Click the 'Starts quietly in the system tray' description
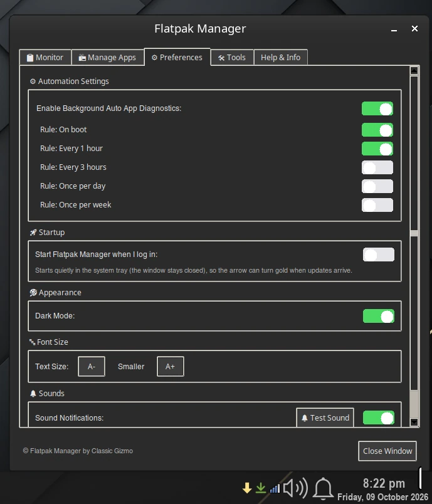This screenshot has height=504, width=432. [194, 270]
